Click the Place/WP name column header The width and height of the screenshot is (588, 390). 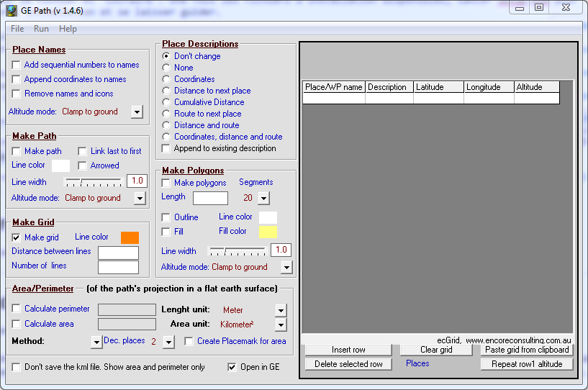(x=334, y=87)
